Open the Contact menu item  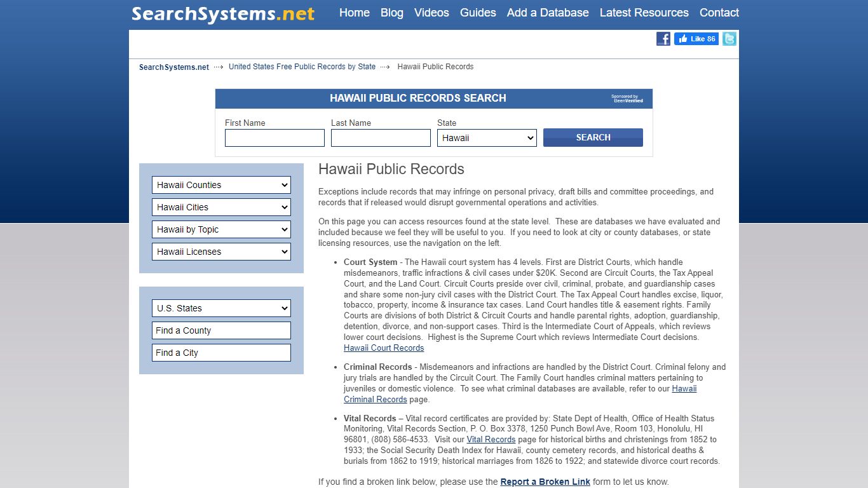point(719,13)
